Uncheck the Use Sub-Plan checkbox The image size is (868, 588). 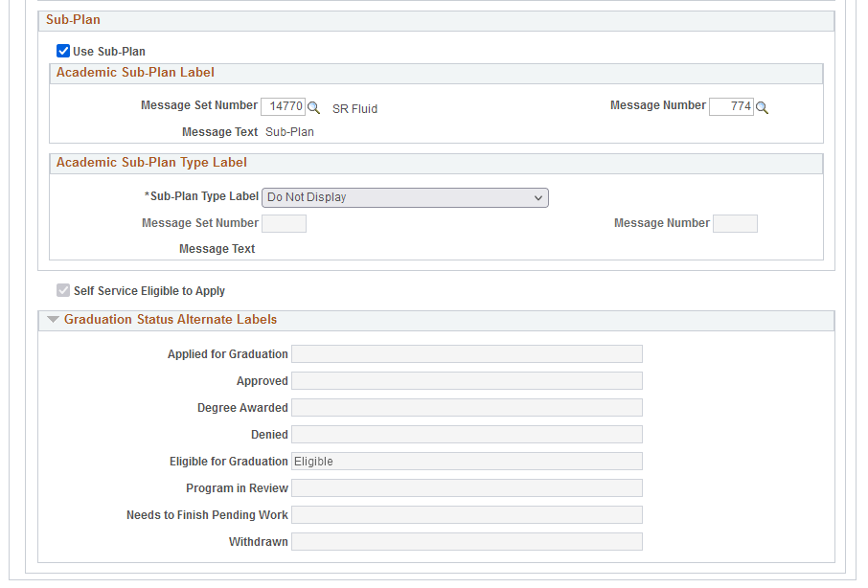point(63,51)
